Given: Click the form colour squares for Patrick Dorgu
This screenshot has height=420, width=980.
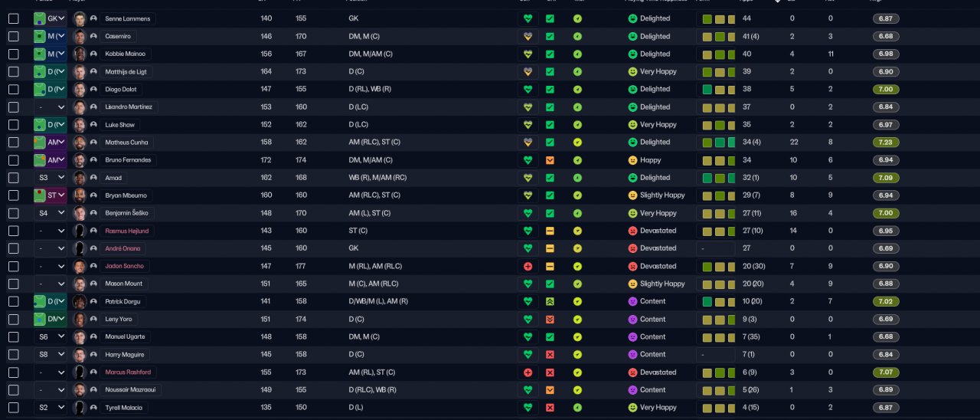Looking at the screenshot, I should point(718,302).
